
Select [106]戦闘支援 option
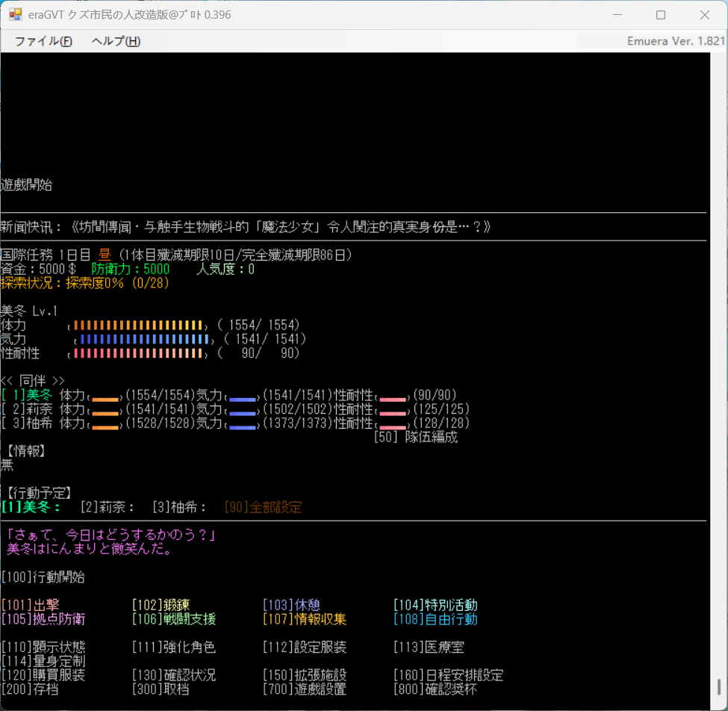coord(174,619)
